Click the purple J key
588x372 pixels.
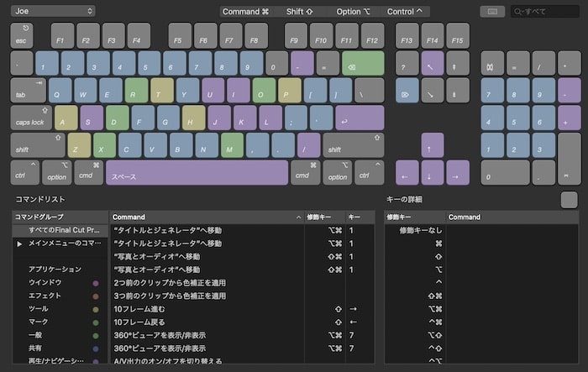[219, 118]
